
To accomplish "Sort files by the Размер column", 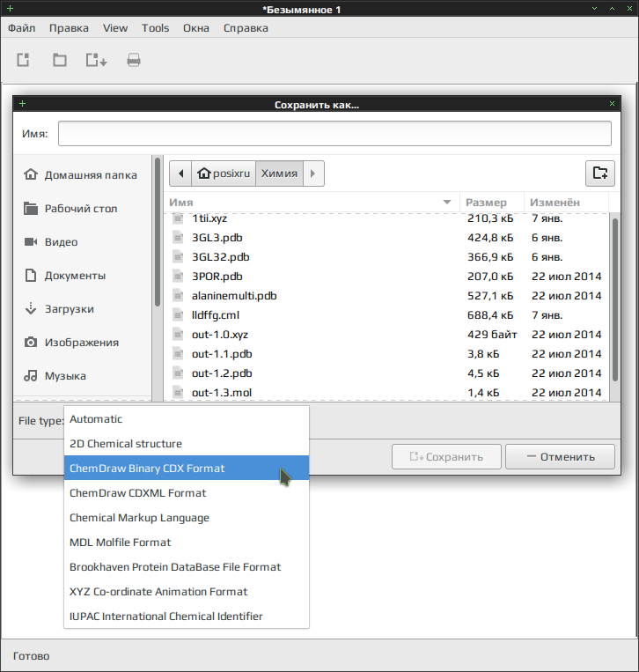I will 492,203.
